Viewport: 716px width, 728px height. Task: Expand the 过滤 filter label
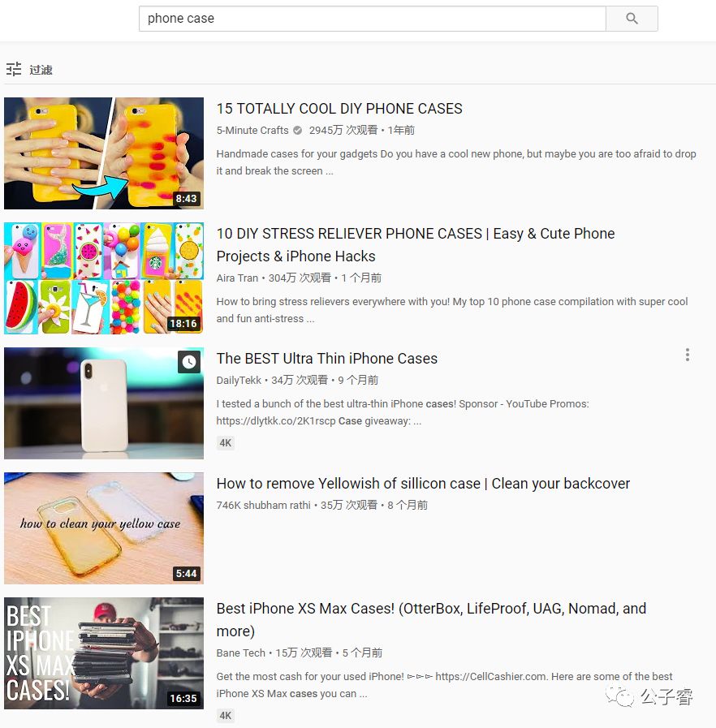[x=41, y=70]
